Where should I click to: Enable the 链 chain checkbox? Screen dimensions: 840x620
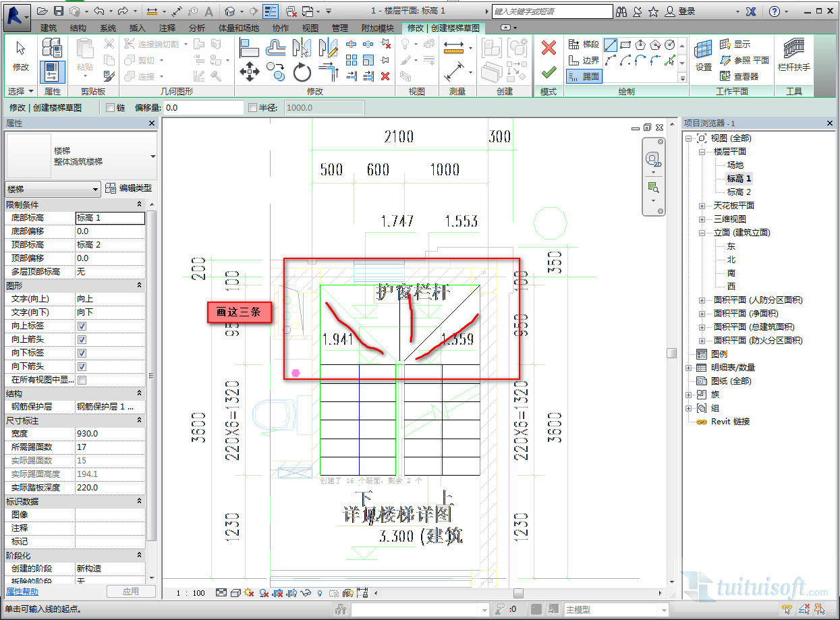[x=111, y=107]
